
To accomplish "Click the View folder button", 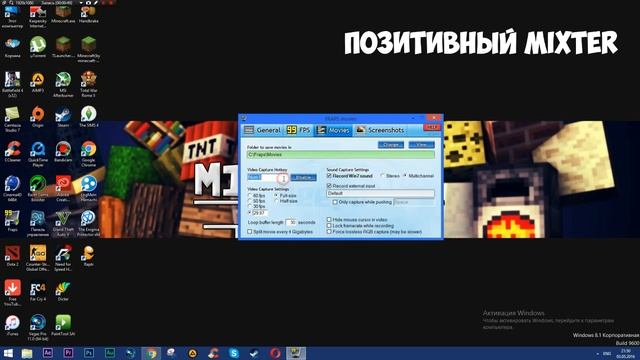I will pyautogui.click(x=421, y=145).
